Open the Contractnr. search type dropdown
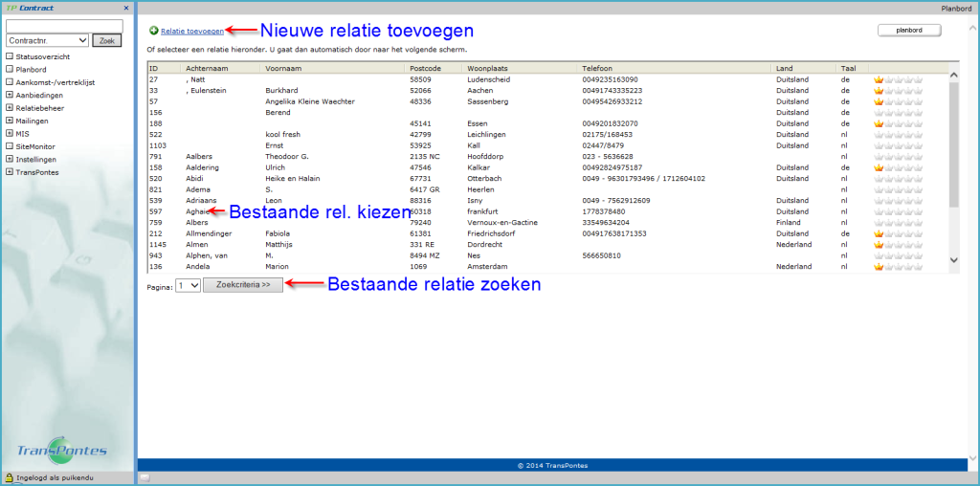The height and width of the screenshot is (486, 980). click(x=47, y=41)
